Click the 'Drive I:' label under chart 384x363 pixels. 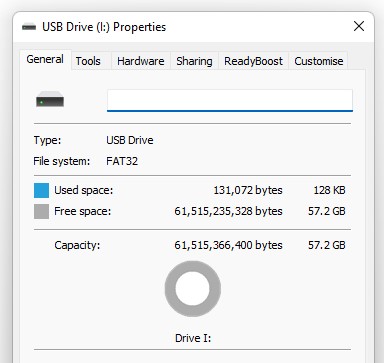tap(193, 338)
